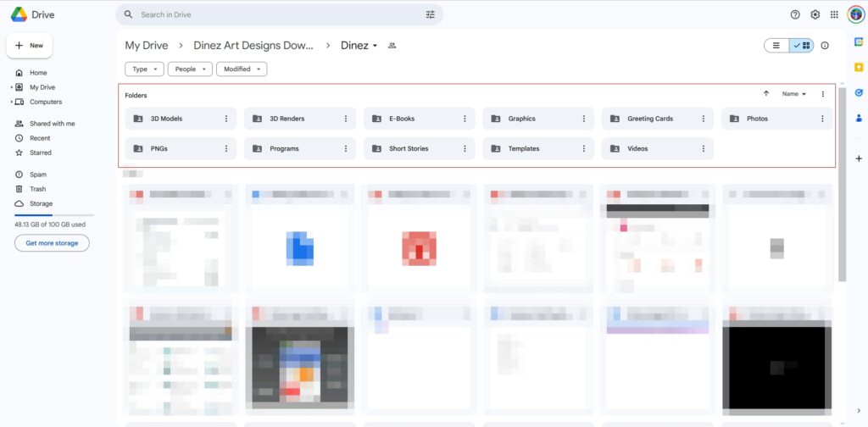The image size is (868, 427).
Task: Click the shared people icon beside Dinez
Action: (x=392, y=46)
